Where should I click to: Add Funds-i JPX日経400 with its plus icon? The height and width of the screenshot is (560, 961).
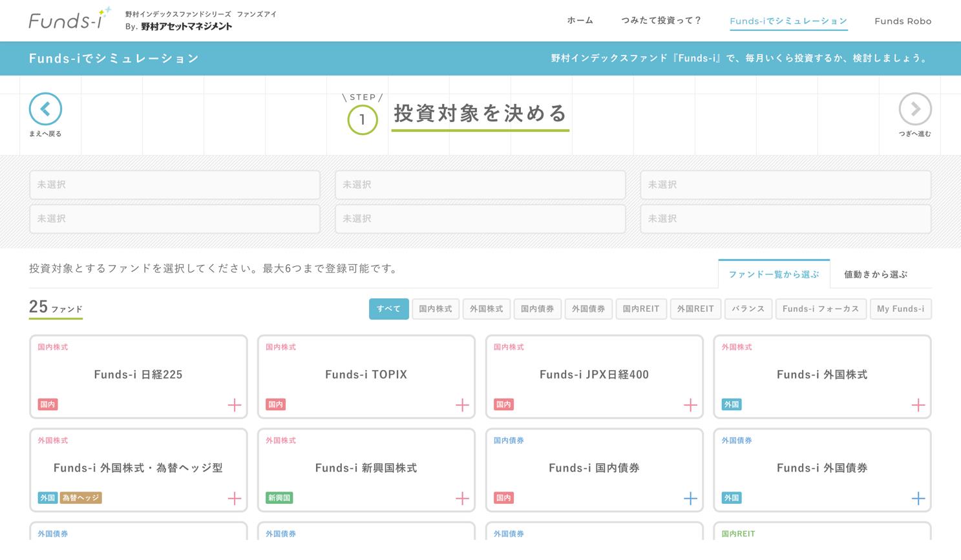point(690,405)
